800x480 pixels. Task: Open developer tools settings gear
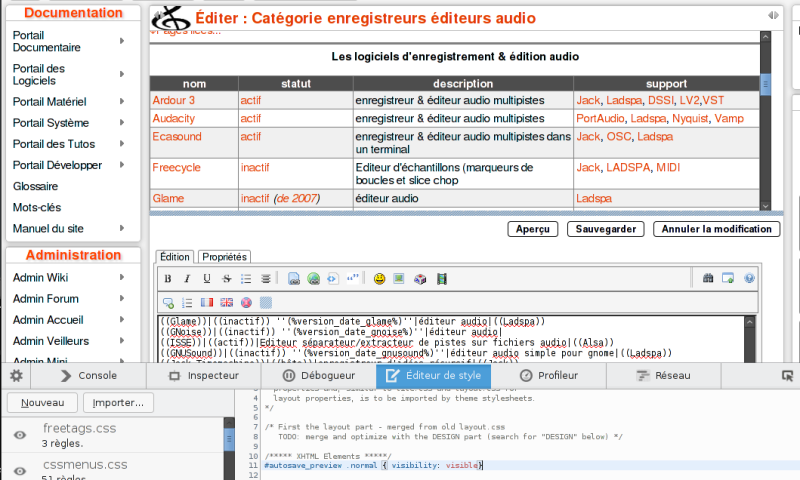[16, 376]
